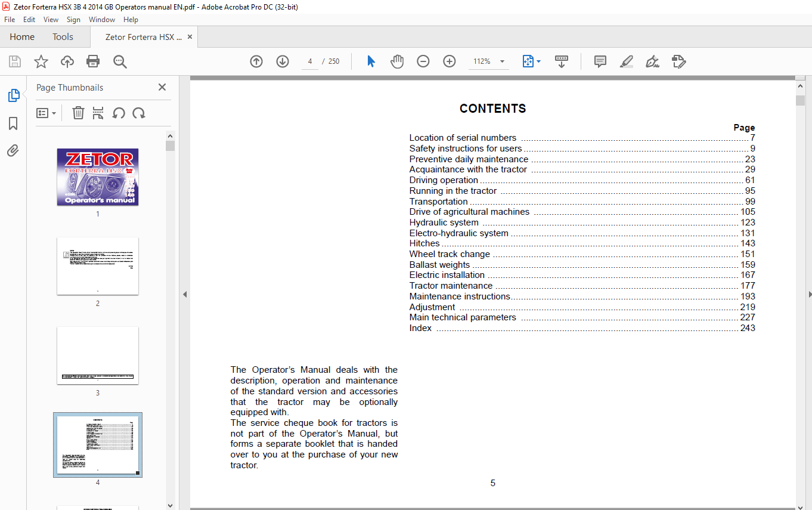Switch to the Home tab
The height and width of the screenshot is (510, 812).
pyautogui.click(x=22, y=37)
